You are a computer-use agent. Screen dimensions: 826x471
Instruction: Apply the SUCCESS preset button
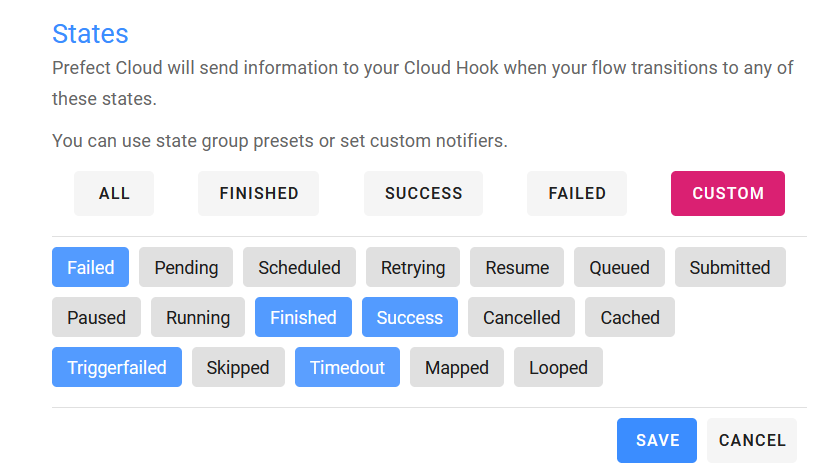(423, 193)
